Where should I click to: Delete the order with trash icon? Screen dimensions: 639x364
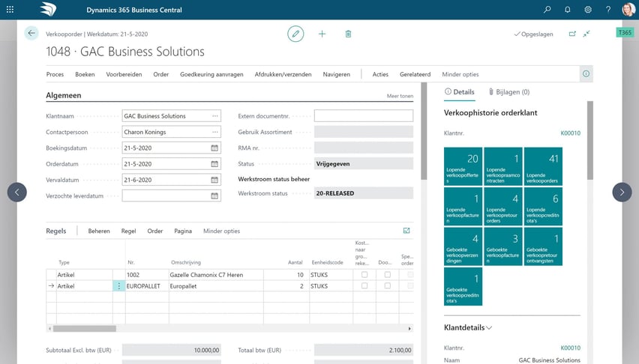[348, 34]
